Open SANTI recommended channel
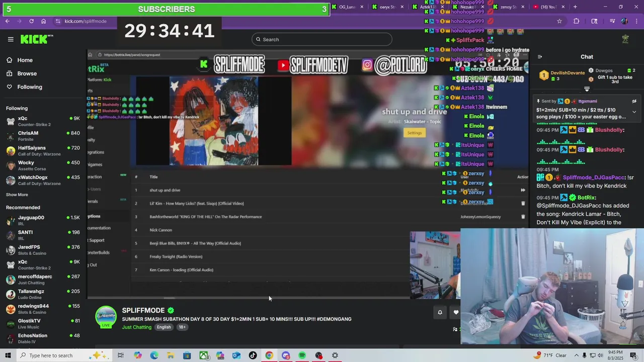Viewport: 644px width, 362px height. (43, 235)
